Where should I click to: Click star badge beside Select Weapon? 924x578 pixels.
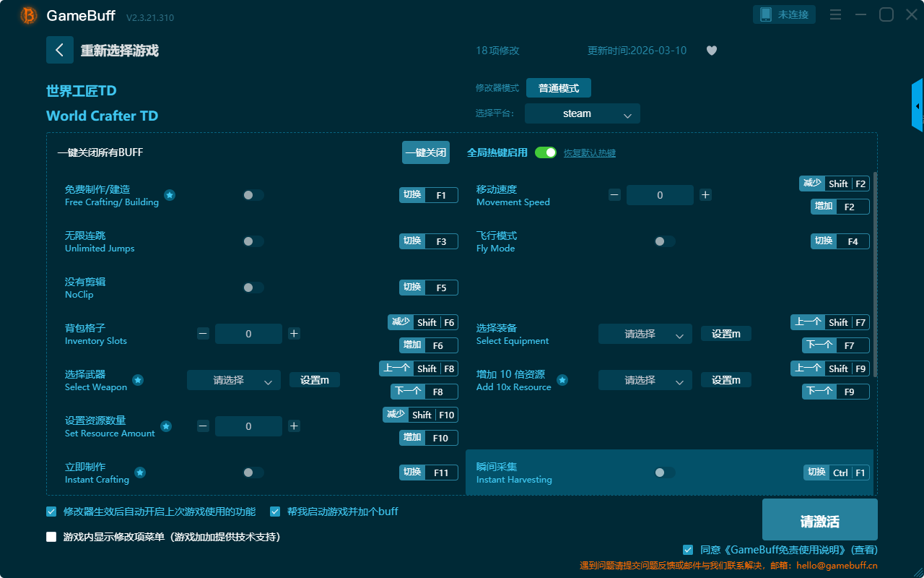tap(138, 380)
